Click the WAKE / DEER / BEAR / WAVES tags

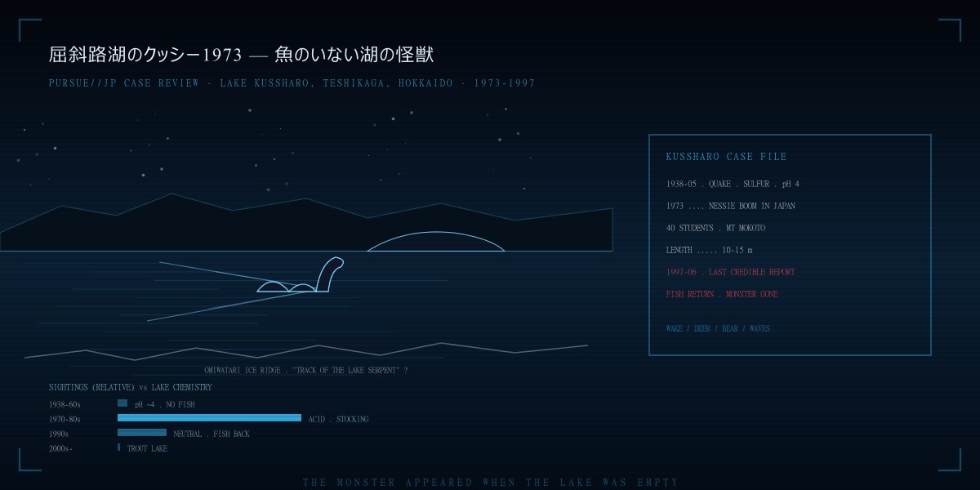[718, 329]
